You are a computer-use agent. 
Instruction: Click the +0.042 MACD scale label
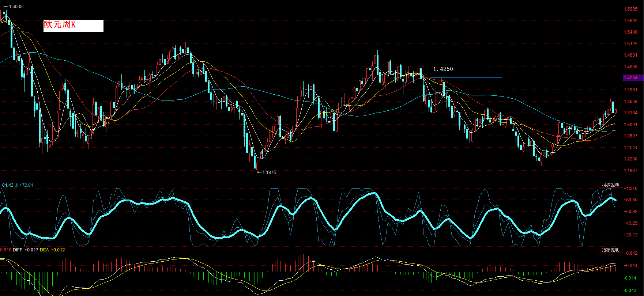point(631,253)
